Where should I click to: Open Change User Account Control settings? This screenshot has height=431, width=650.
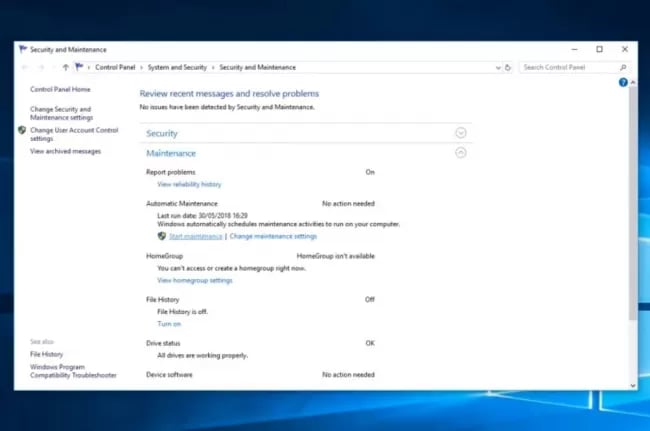[x=74, y=134]
